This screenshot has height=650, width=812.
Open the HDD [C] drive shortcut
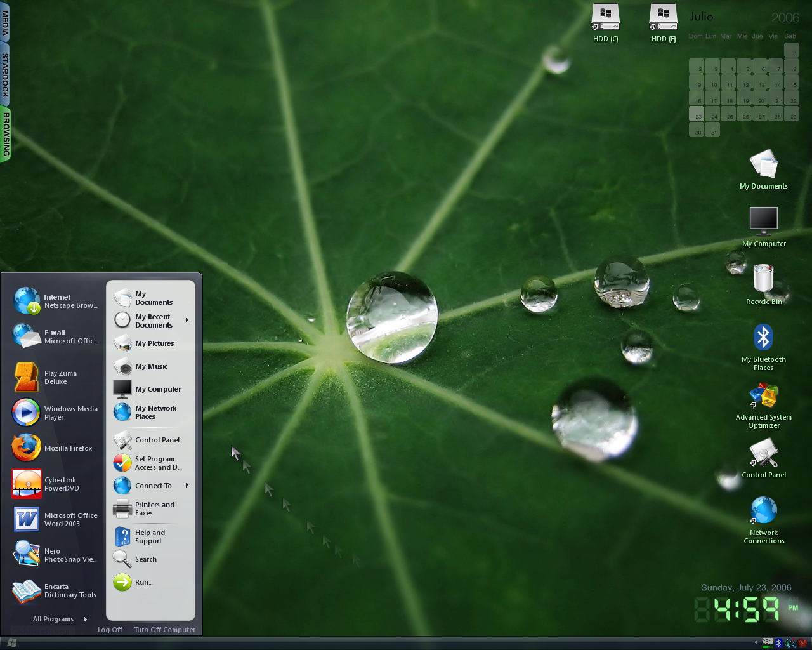tap(605, 23)
